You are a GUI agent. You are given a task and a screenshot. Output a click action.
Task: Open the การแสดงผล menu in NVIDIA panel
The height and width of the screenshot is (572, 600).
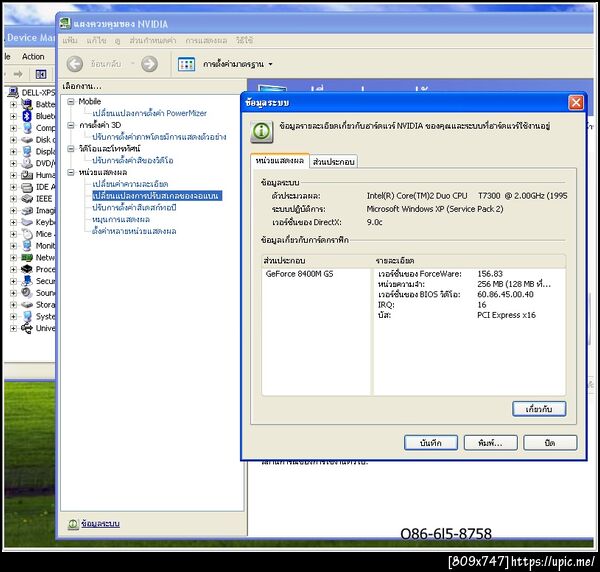coord(206,41)
